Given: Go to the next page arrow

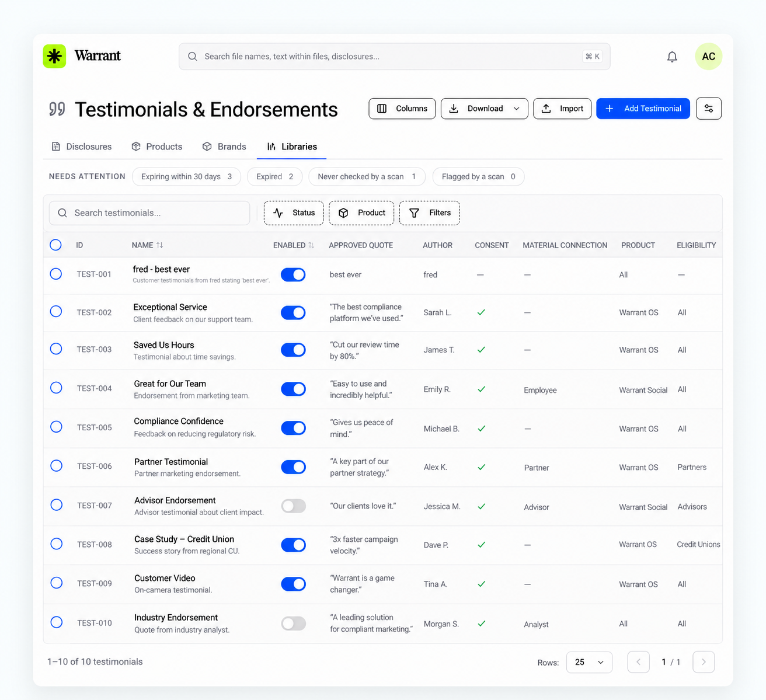Looking at the screenshot, I should [704, 662].
